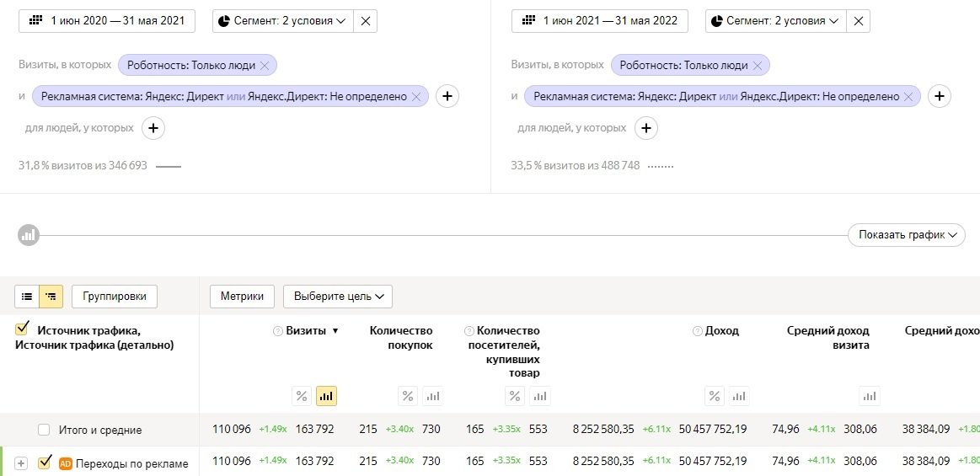Open date range 1 июн 2020 — 31 мая 2021
Image resolution: width=980 pixels, height=476 pixels.
pyautogui.click(x=107, y=21)
